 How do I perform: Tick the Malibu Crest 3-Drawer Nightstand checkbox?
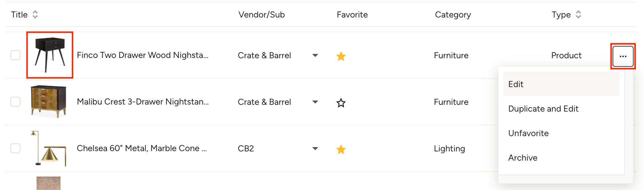point(15,102)
